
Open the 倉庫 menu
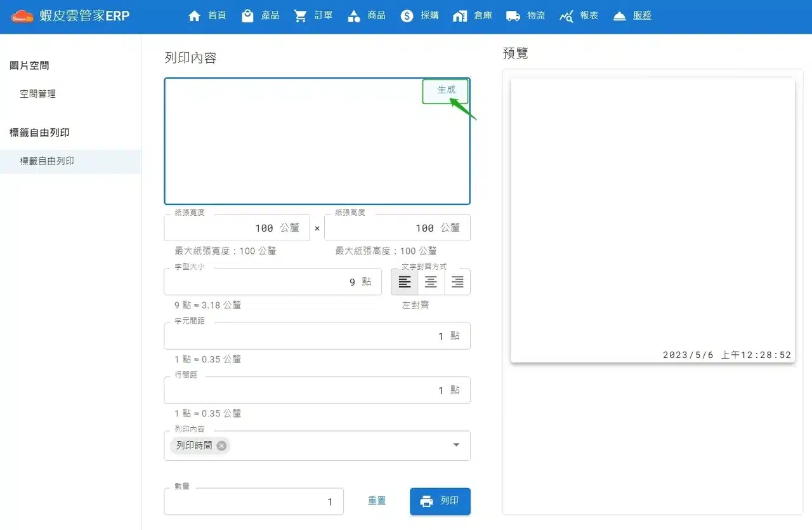click(x=473, y=16)
